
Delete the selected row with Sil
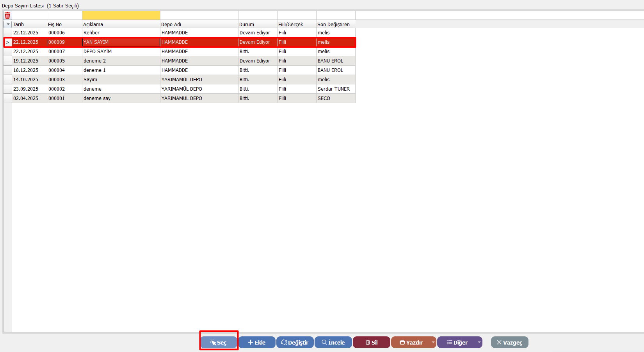pos(371,342)
